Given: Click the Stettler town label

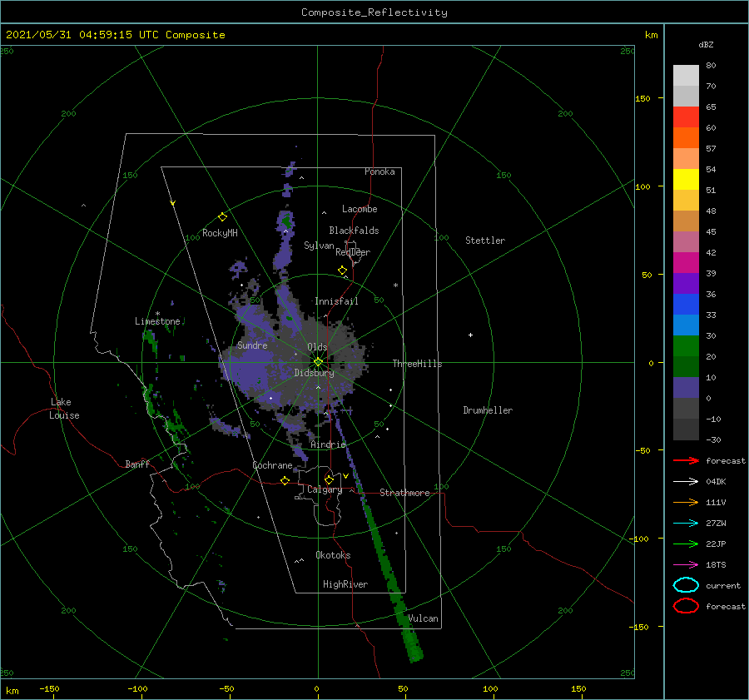Looking at the screenshot, I should [x=485, y=241].
